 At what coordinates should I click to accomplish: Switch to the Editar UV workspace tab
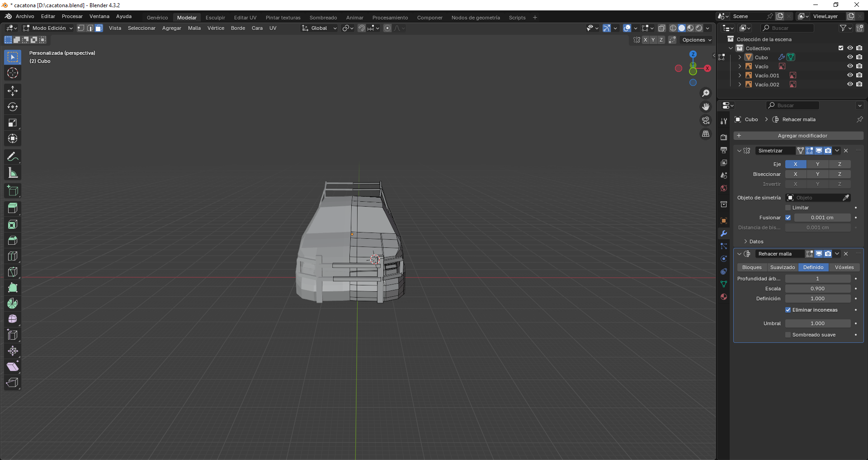(245, 18)
